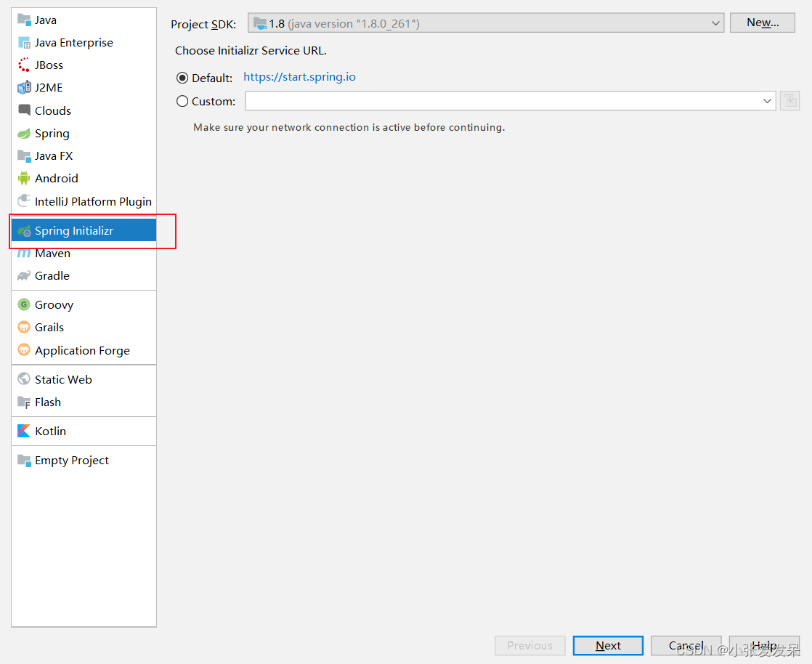The image size is (812, 664).
Task: Click the Grails framework icon
Action: coord(24,328)
